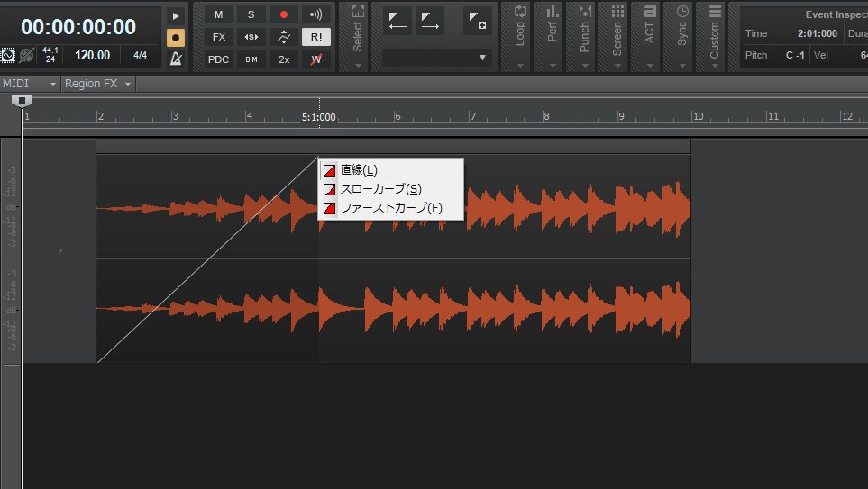Image resolution: width=868 pixels, height=489 pixels.
Task: Expand the collapsed Perf module
Action: click(552, 37)
